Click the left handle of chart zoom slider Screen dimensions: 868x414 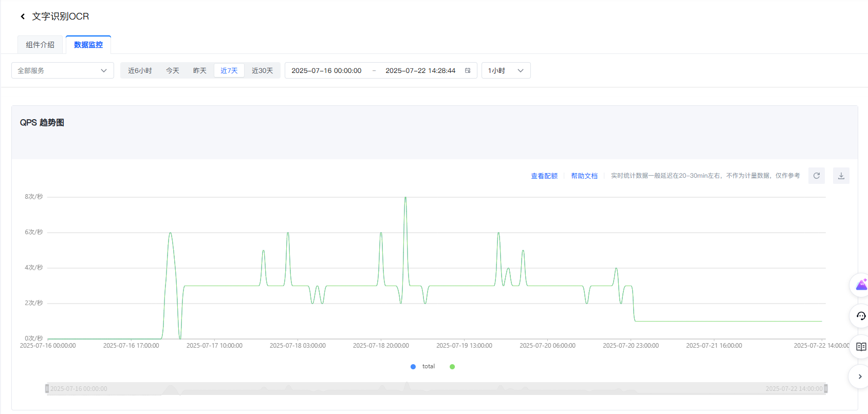[47, 389]
